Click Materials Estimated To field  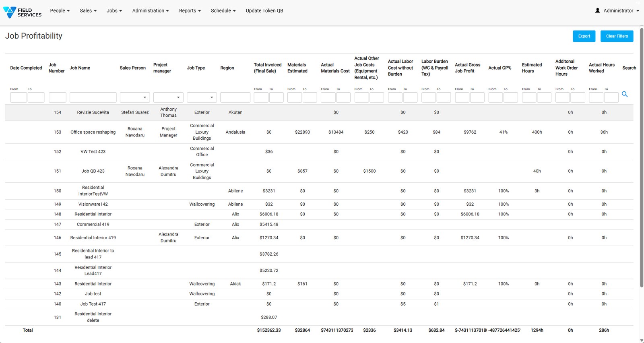[x=310, y=97]
